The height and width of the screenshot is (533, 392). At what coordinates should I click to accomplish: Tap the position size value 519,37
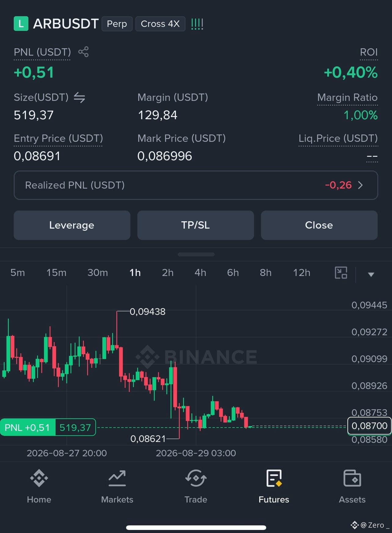(34, 115)
